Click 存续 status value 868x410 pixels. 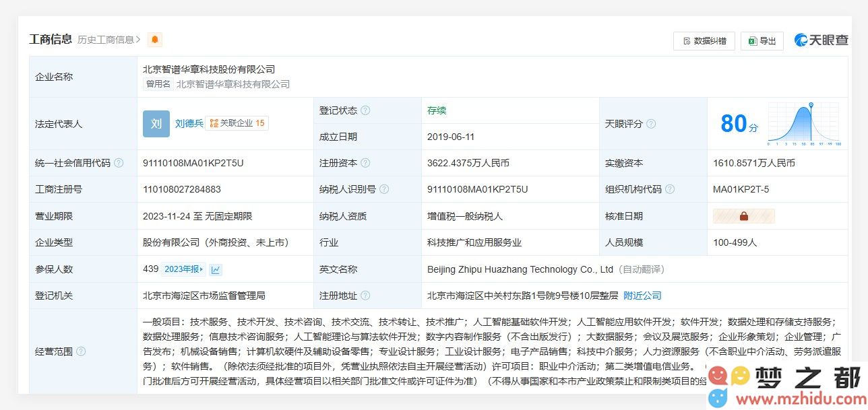point(437,110)
